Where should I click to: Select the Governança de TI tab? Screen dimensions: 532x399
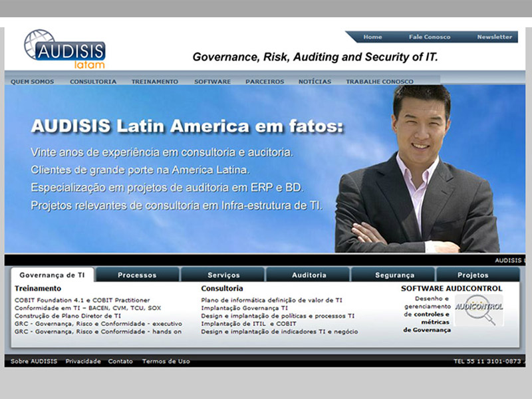click(53, 275)
